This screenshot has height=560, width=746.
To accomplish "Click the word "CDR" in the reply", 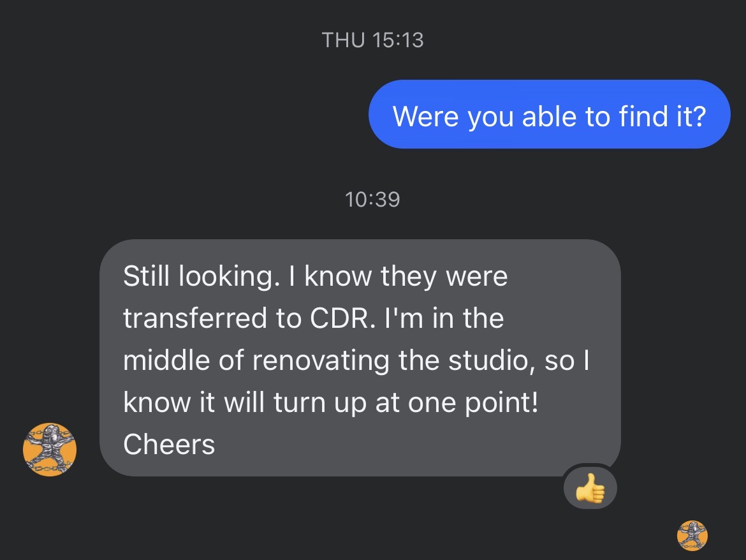I will 339,318.
